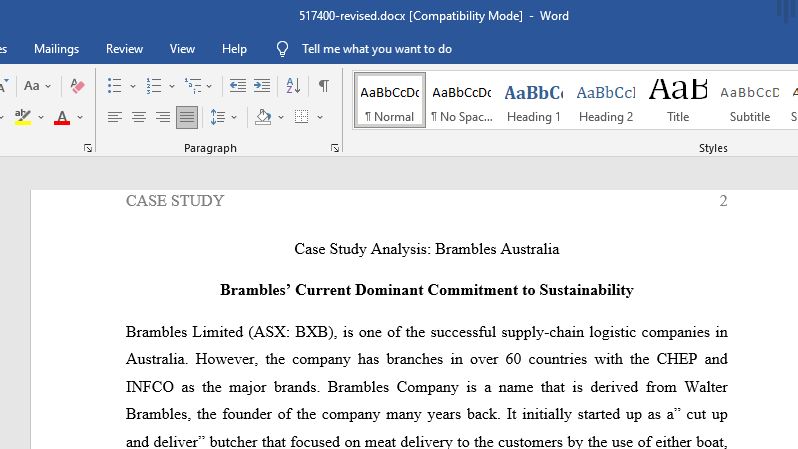
Task: Click the Case Study Analysis: Brambles Australia title
Action: [x=426, y=249]
